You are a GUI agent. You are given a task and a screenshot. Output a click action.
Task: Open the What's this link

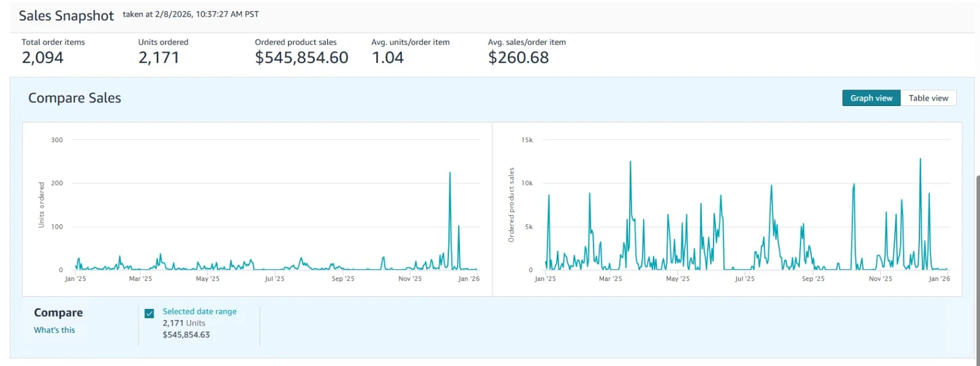tap(55, 330)
